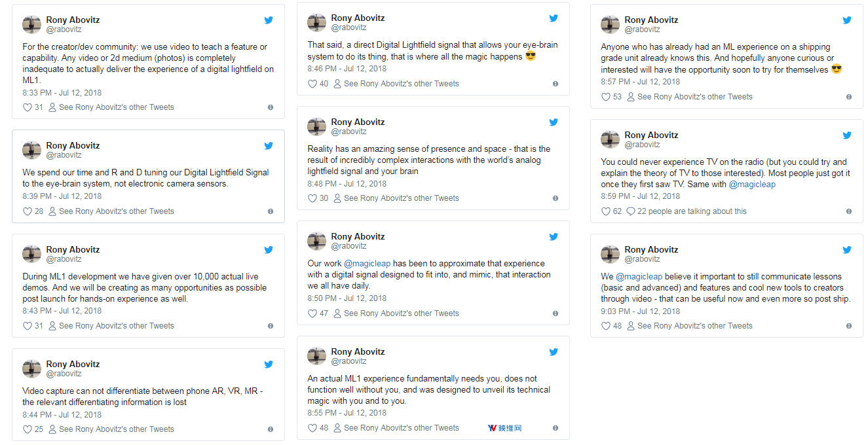The height and width of the screenshot is (445, 868).
Task: Click Rony Abovitz's avatar on the 8:39 PM tweet
Action: [x=31, y=150]
